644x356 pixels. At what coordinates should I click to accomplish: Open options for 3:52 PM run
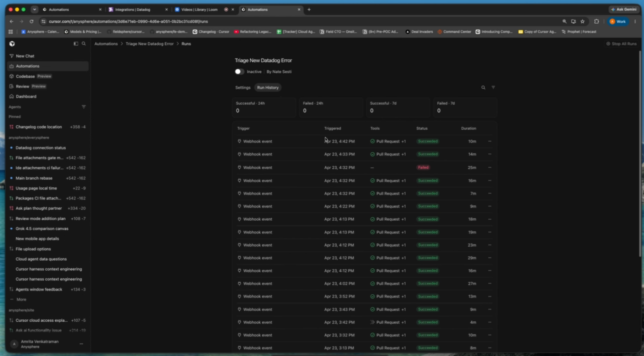pos(490,296)
